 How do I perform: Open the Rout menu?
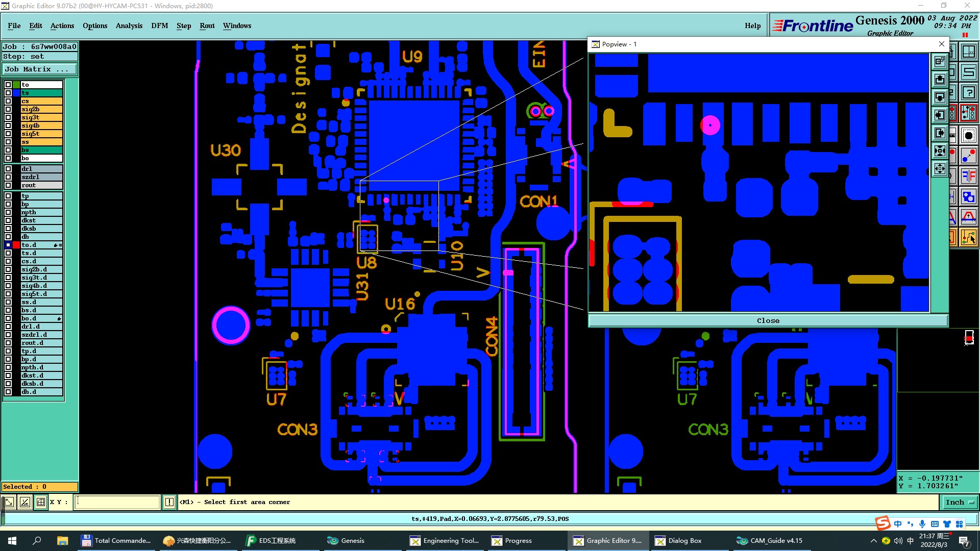point(207,26)
